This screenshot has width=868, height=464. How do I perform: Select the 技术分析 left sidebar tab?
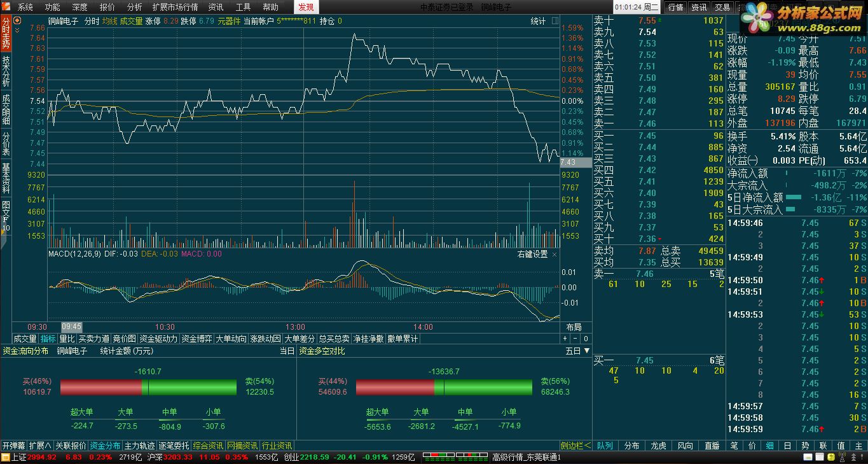6,71
